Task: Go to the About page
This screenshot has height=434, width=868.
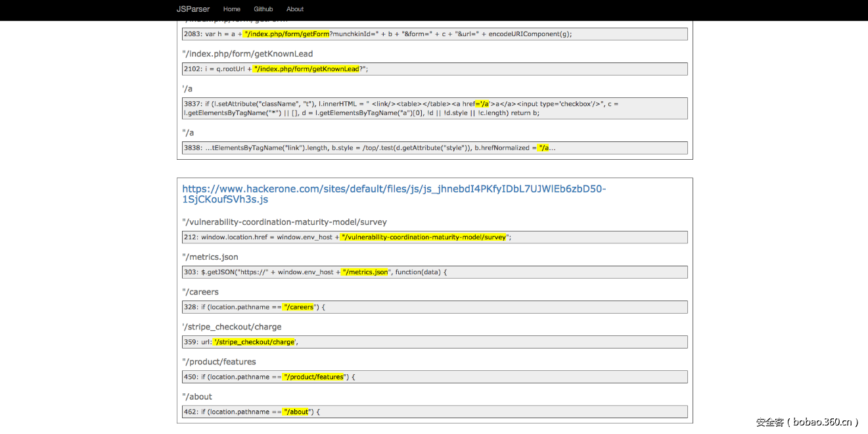Action: [295, 9]
